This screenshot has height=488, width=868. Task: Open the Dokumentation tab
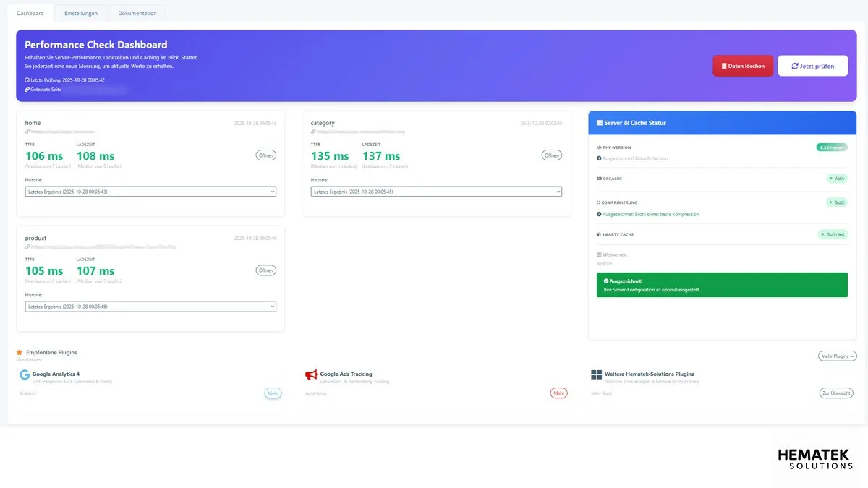click(137, 13)
